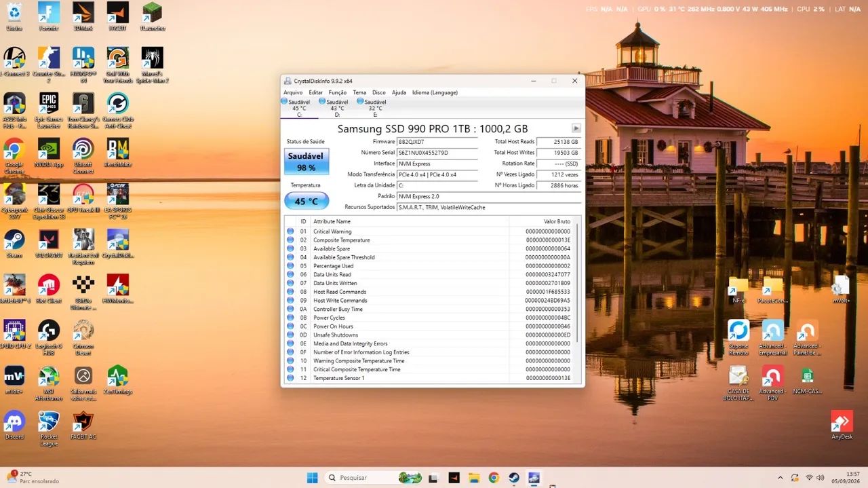Select the Steam desktop shortcut
868x488 pixels.
[x=14, y=243]
